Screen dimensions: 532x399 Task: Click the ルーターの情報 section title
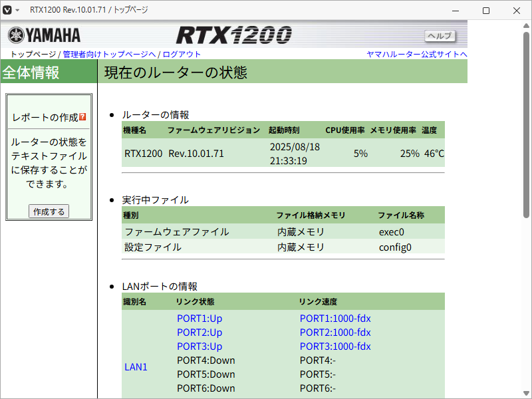pyautogui.click(x=156, y=114)
